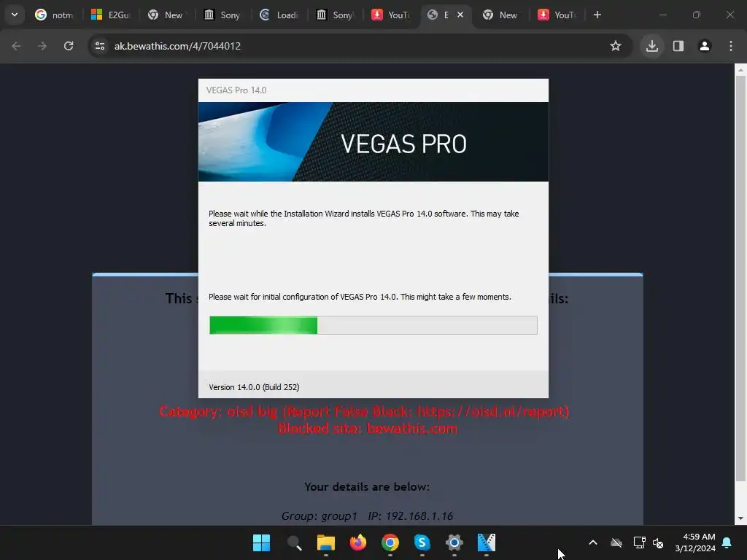Reload the current page

click(x=69, y=46)
